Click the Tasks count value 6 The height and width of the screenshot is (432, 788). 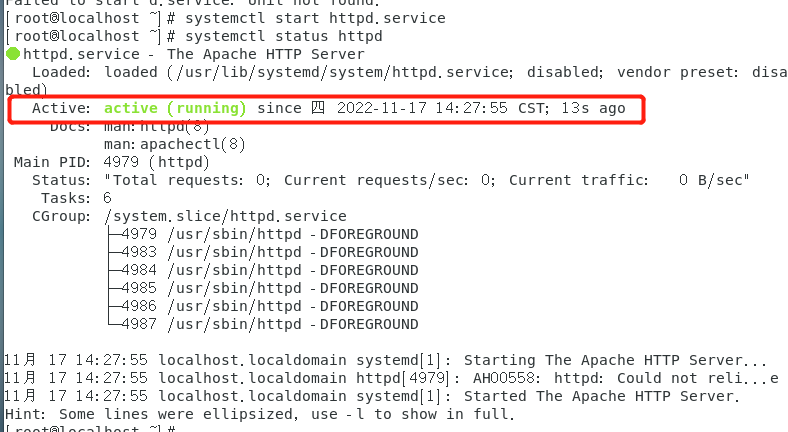click(x=107, y=198)
